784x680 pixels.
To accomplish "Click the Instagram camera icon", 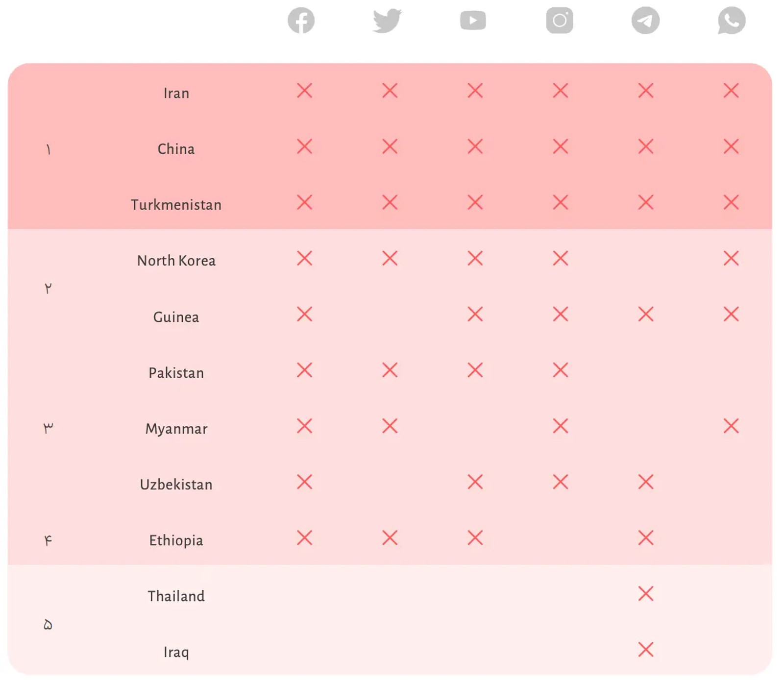I will [x=560, y=21].
